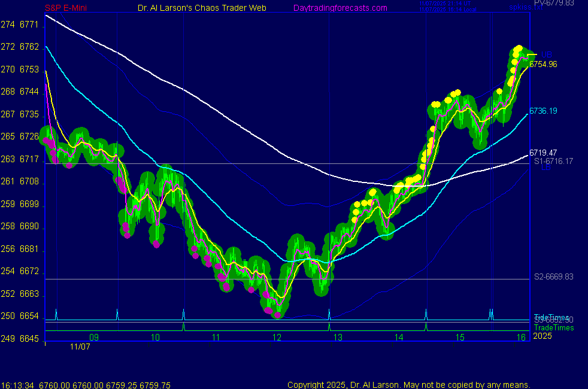Screen dimensions: 588x389
Task: Click the 11/07 date label below the axis
Action: 80,346
